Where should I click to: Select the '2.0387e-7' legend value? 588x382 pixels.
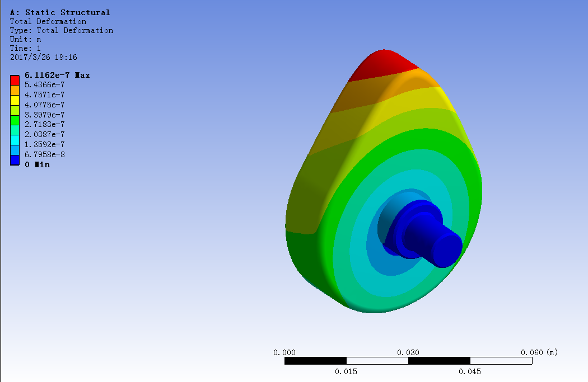click(45, 134)
